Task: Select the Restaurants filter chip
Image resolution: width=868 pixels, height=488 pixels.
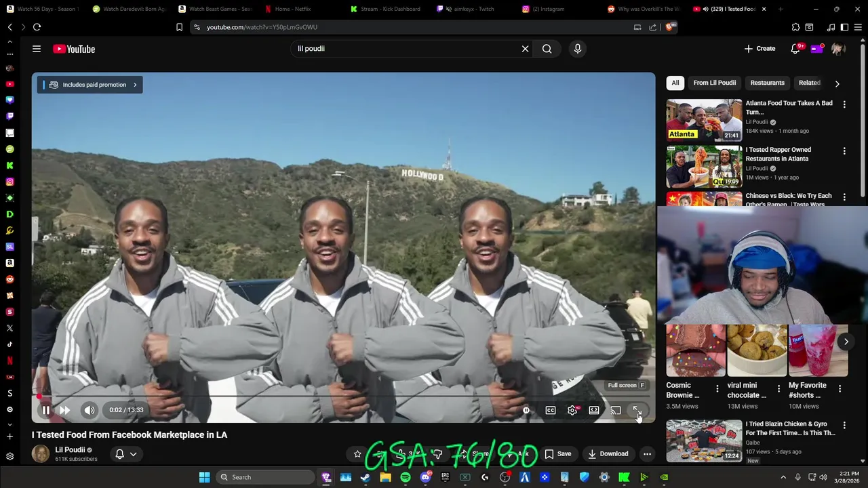Action: [767, 83]
